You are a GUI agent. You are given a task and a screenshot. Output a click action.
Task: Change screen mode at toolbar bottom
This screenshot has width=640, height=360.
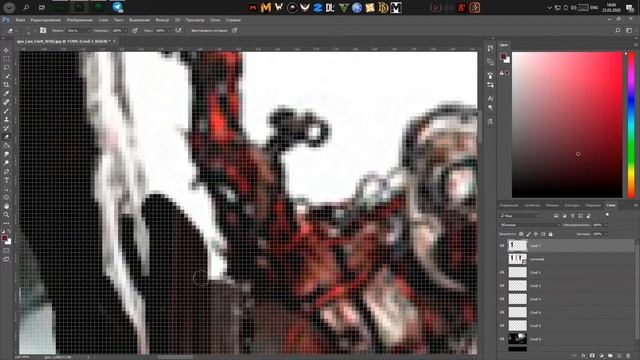click(x=6, y=259)
